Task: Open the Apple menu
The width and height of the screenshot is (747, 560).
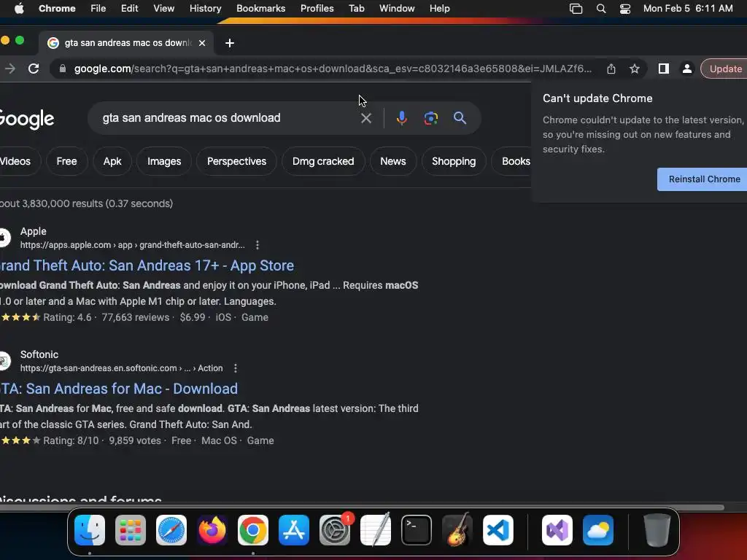Action: [x=19, y=9]
